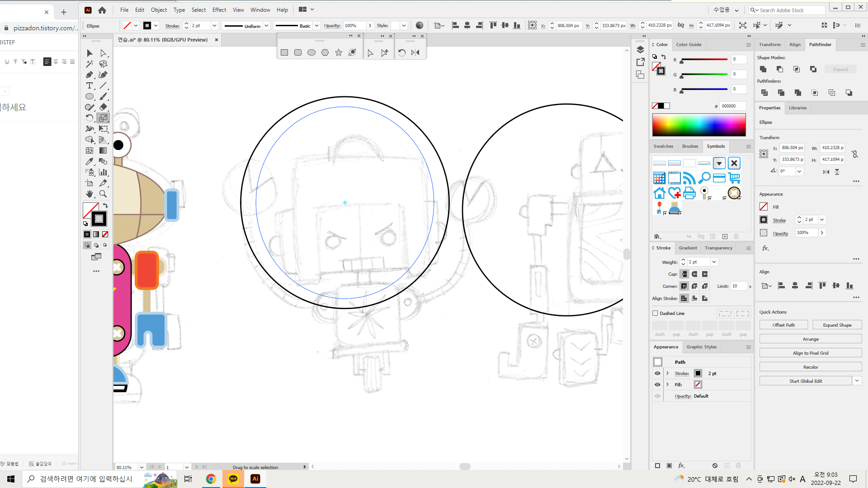Viewport: 868px width, 488px height.
Task: Select the Pen tool
Action: (90, 75)
